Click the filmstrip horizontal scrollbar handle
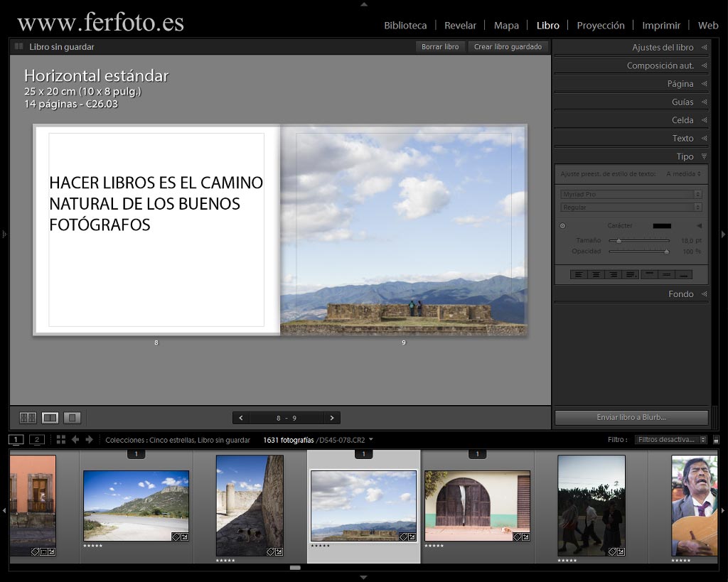Image resolution: width=728 pixels, height=582 pixels. coord(295,568)
